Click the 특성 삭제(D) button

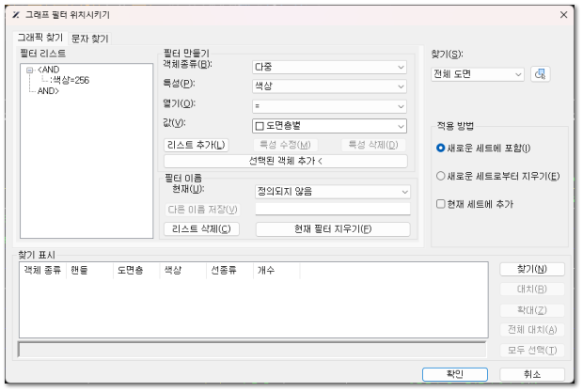(x=373, y=145)
